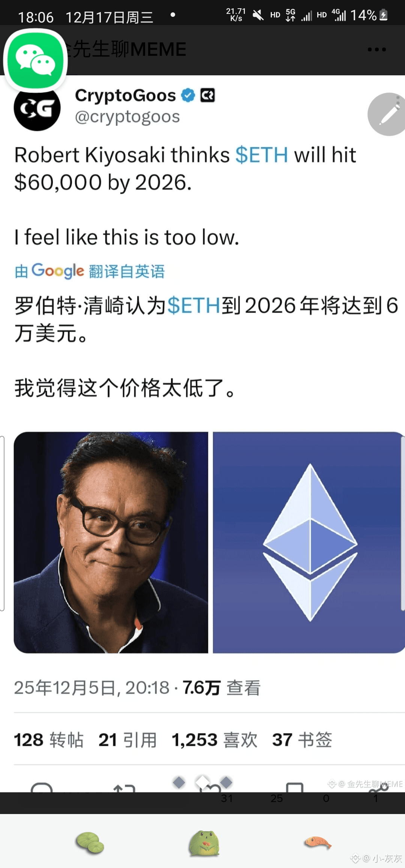Image resolution: width=405 pixels, height=868 pixels.
Task: Open the 1,253 likes (喜欢) list
Action: (x=214, y=740)
